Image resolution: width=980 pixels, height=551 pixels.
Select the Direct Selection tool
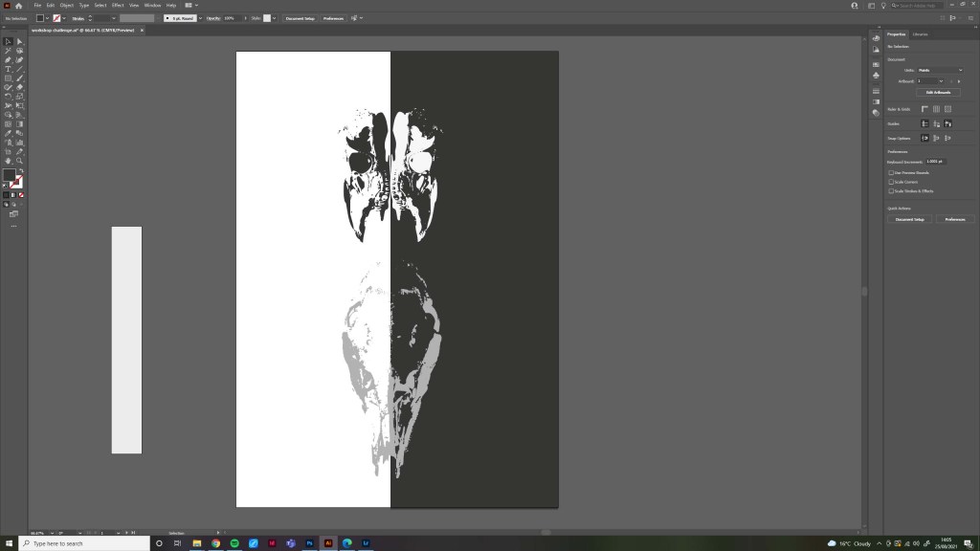(x=19, y=41)
